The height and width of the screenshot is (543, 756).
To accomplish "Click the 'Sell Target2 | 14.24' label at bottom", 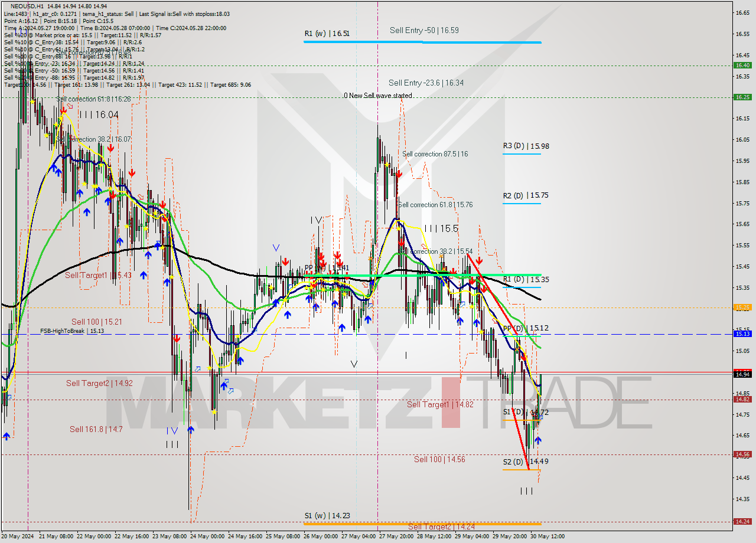I will click(x=441, y=526).
